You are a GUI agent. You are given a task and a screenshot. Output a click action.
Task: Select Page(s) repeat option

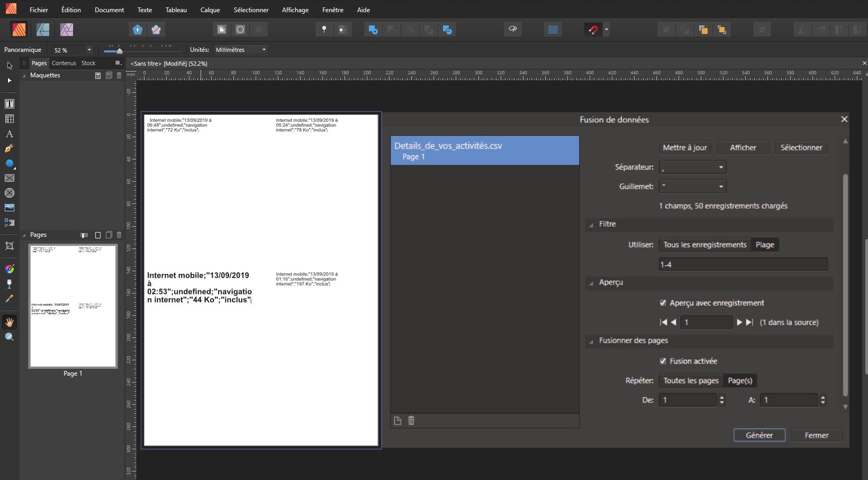[x=740, y=380]
